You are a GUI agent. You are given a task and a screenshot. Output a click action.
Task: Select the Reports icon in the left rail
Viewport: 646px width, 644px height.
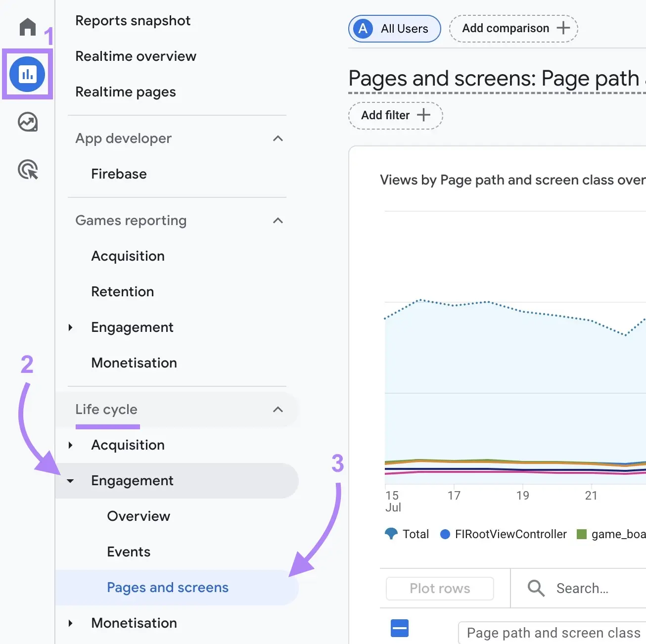pyautogui.click(x=27, y=74)
